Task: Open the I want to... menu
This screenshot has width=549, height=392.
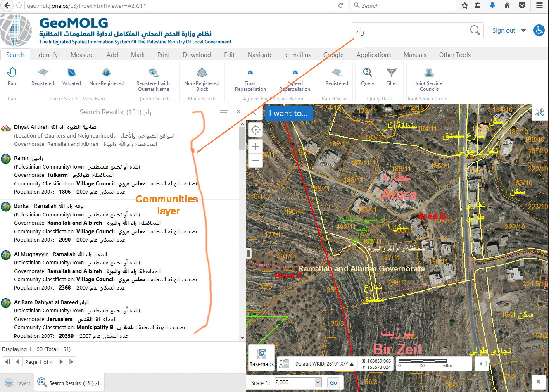Action: point(288,113)
